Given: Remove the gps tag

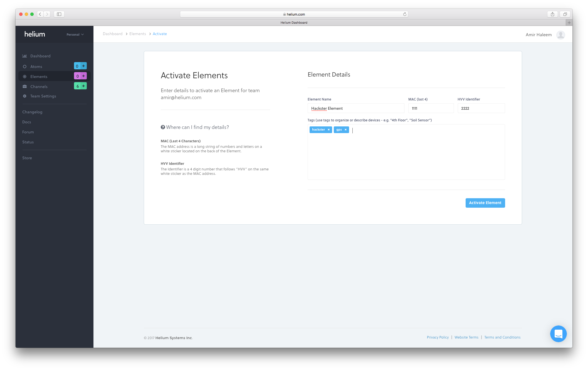Looking at the screenshot, I should click(x=345, y=130).
